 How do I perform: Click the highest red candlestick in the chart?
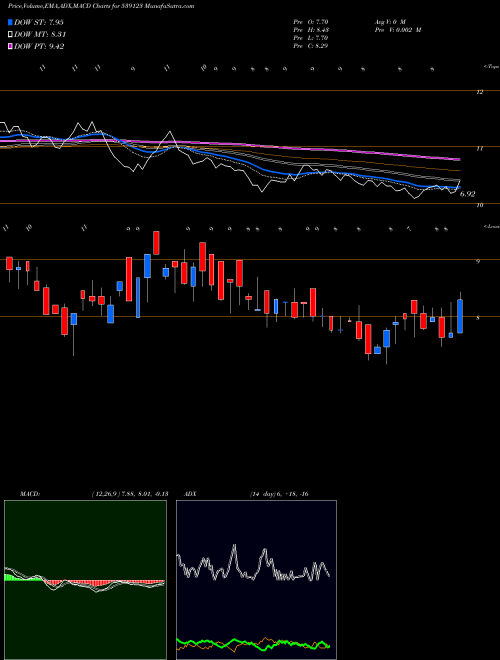[156, 243]
